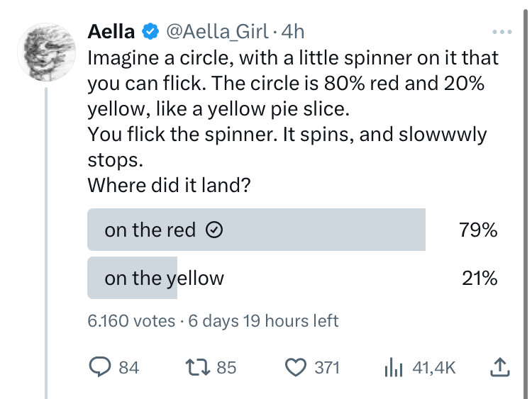Screen dimensions: 532x399
Task: Click the "6 days 19 hours left" text
Action: tap(262, 320)
